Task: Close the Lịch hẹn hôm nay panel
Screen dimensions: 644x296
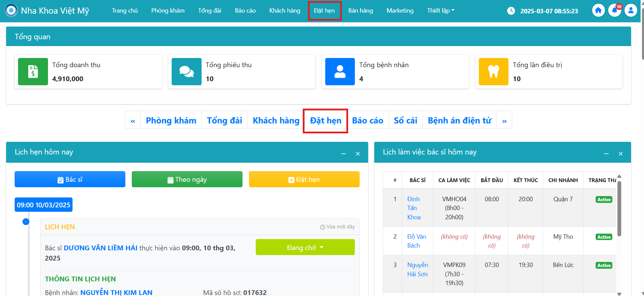Action: pos(358,154)
